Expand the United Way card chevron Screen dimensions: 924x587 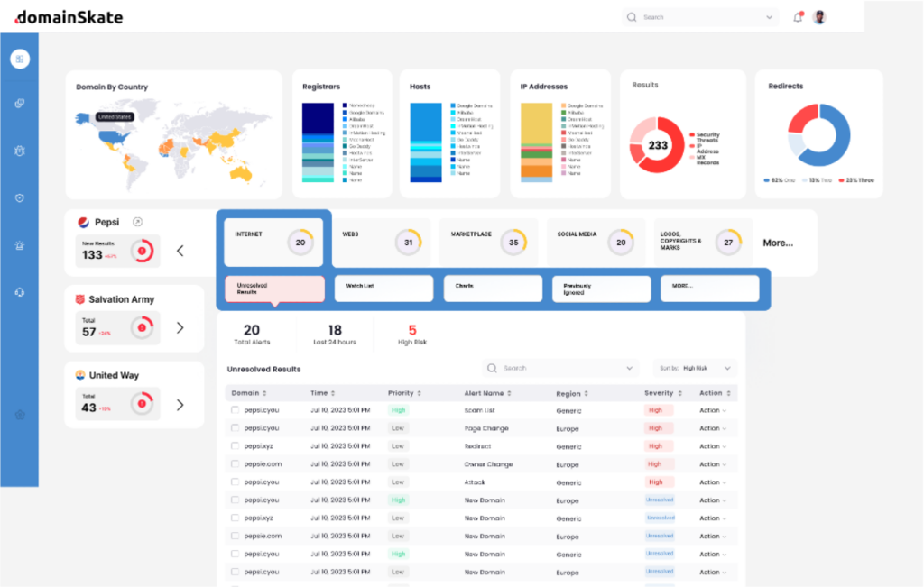[180, 405]
